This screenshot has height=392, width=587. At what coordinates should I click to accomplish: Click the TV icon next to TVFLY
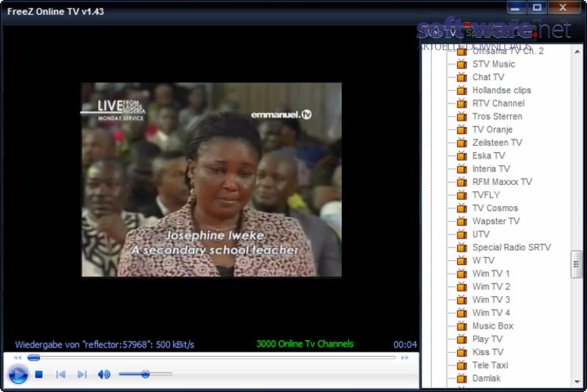[462, 195]
